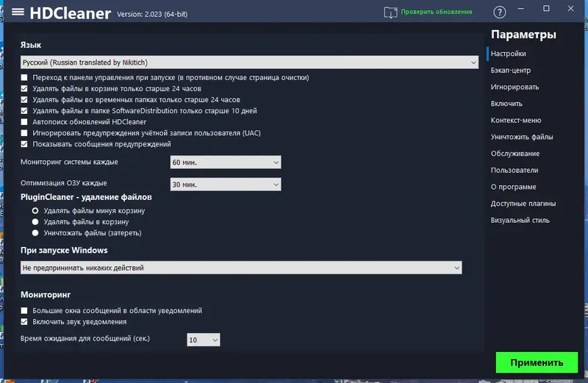Screen dimensions: 588x383
Task: Toggle Включить звук уведомления checkbox
Action: click(x=24, y=322)
